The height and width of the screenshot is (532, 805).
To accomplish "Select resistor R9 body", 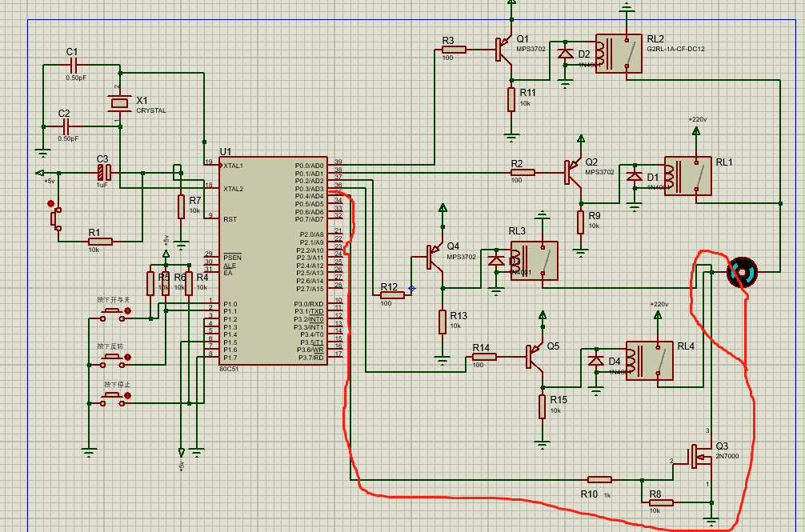I will pyautogui.click(x=581, y=222).
